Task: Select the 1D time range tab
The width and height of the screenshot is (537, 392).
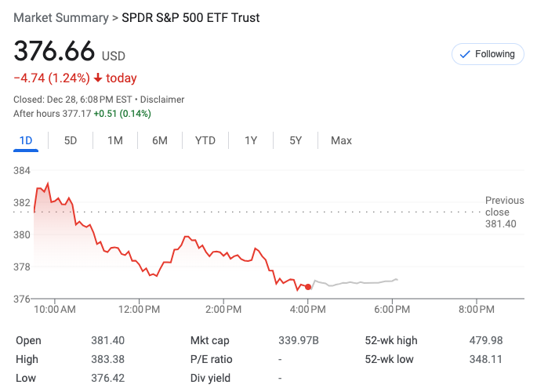Action: [26, 140]
